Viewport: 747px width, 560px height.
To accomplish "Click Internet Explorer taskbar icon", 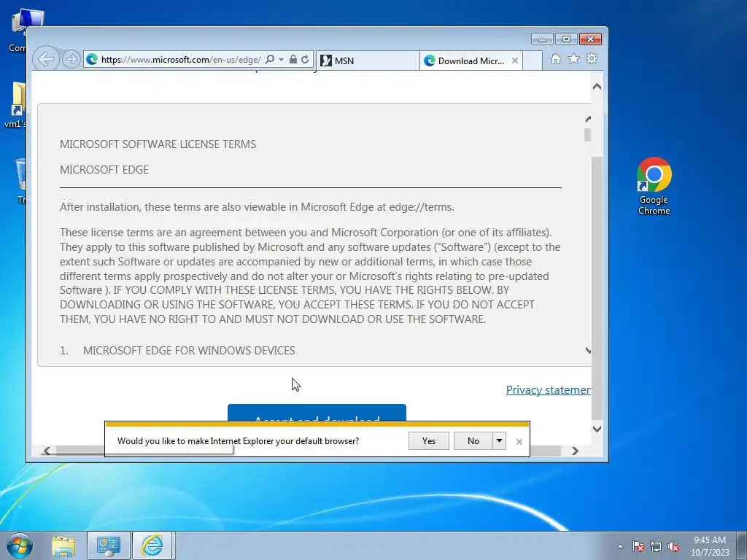I will pos(152,546).
